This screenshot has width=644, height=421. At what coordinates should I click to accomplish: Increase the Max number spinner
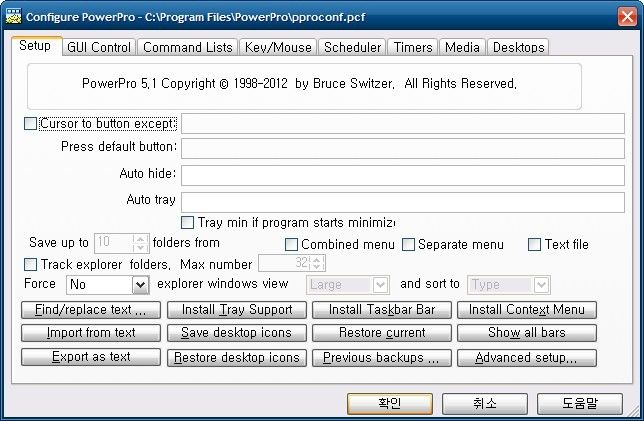pos(317,260)
